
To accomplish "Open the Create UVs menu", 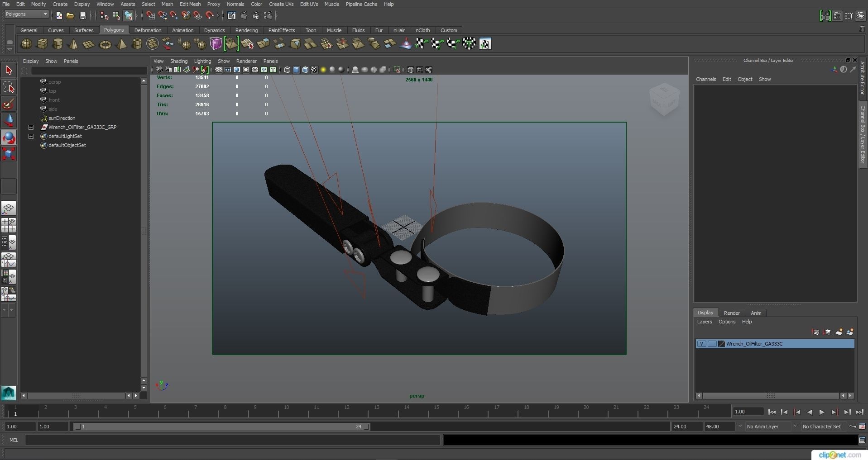I will pyautogui.click(x=281, y=4).
